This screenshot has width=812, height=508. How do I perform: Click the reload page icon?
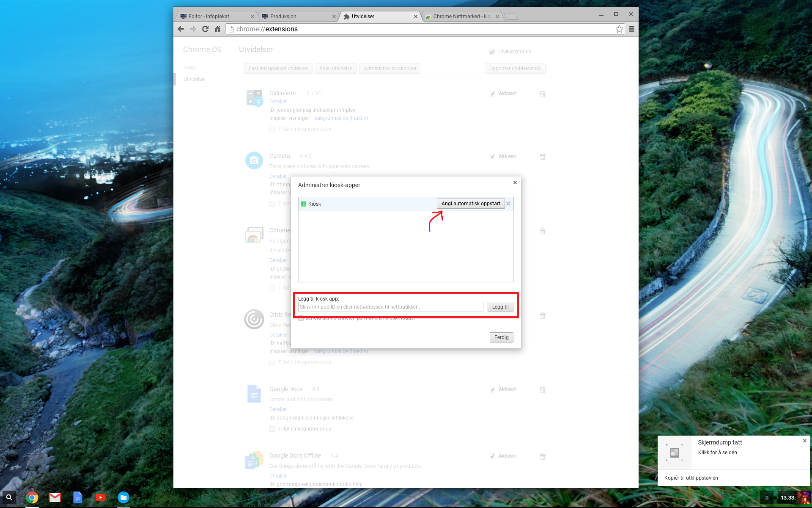pos(205,29)
